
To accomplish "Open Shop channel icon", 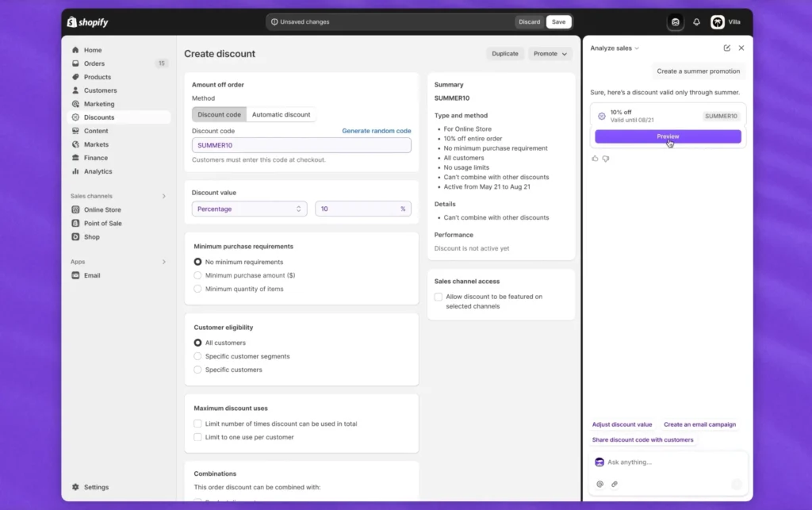I will coord(75,236).
